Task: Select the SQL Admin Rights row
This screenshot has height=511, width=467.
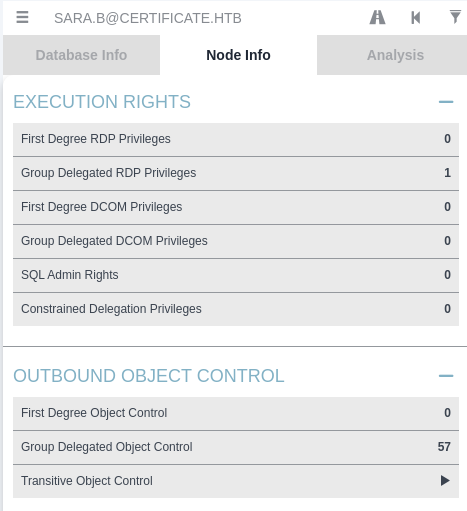Action: coord(236,275)
